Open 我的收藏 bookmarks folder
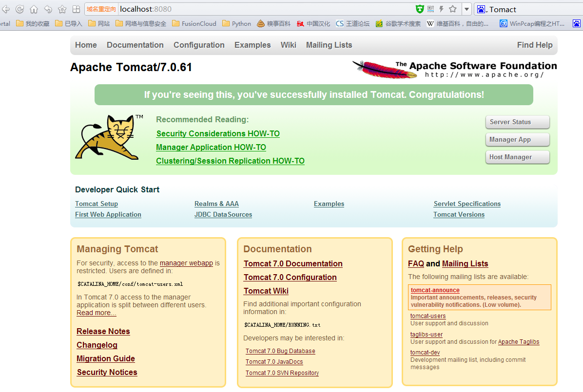Image resolution: width=583 pixels, height=392 pixels. (x=33, y=23)
